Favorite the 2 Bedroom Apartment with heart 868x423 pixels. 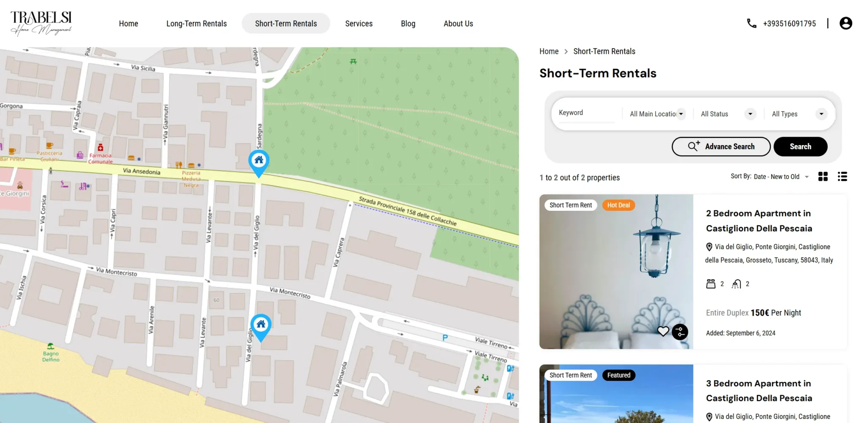(663, 331)
